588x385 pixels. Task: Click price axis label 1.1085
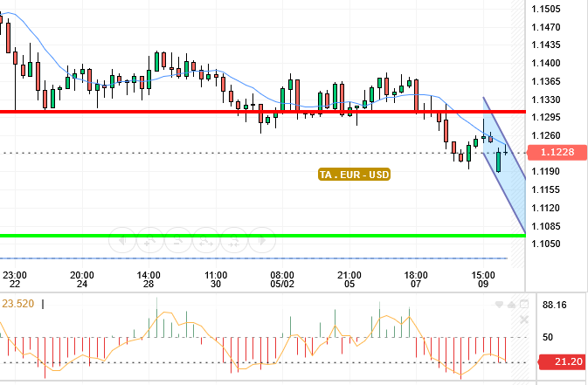pyautogui.click(x=545, y=226)
